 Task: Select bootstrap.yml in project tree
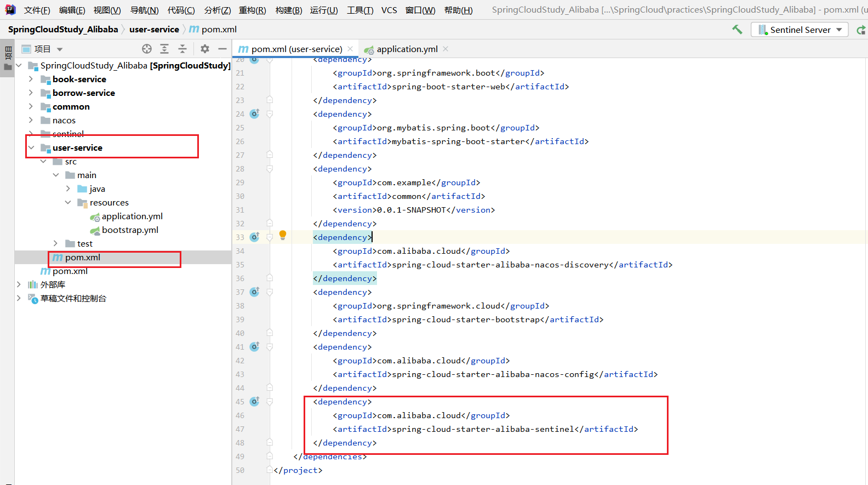point(130,230)
